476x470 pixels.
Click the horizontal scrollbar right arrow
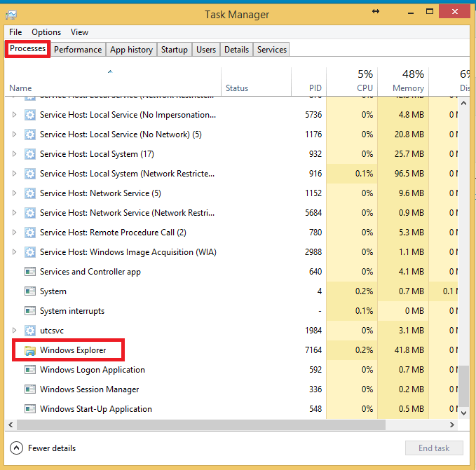(x=452, y=424)
